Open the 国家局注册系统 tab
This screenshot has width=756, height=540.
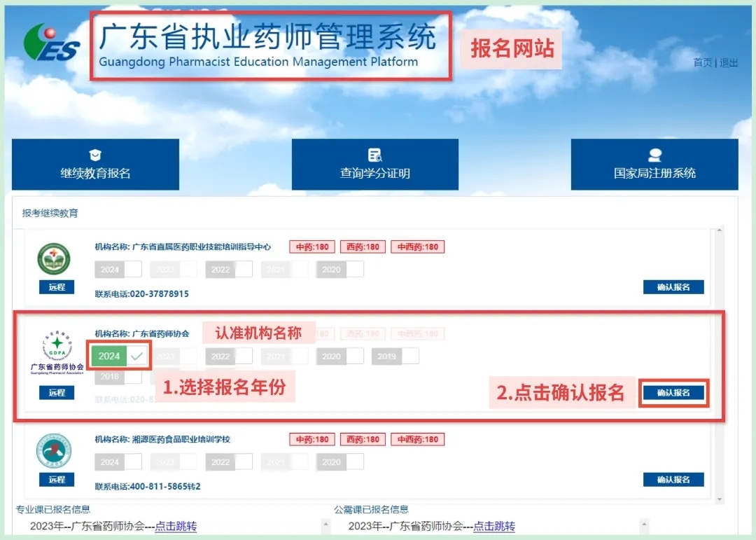click(654, 165)
